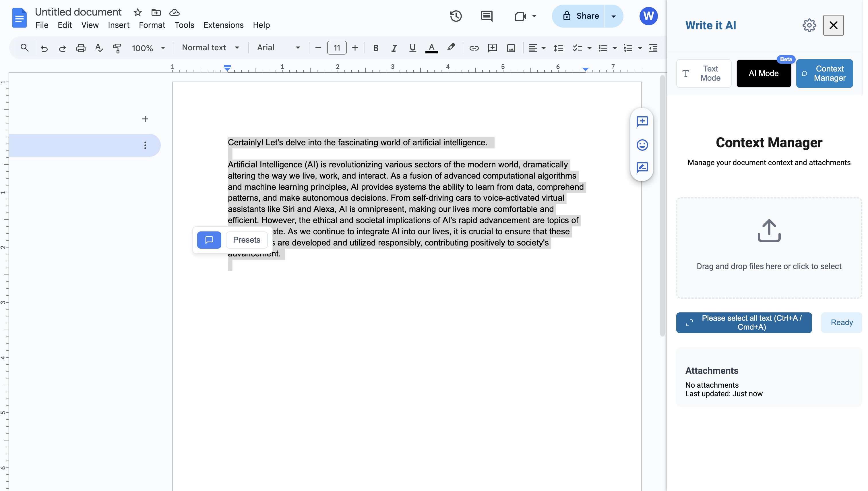Viewport: 868px width, 491px height.
Task: Open the View menu
Action: (x=90, y=25)
